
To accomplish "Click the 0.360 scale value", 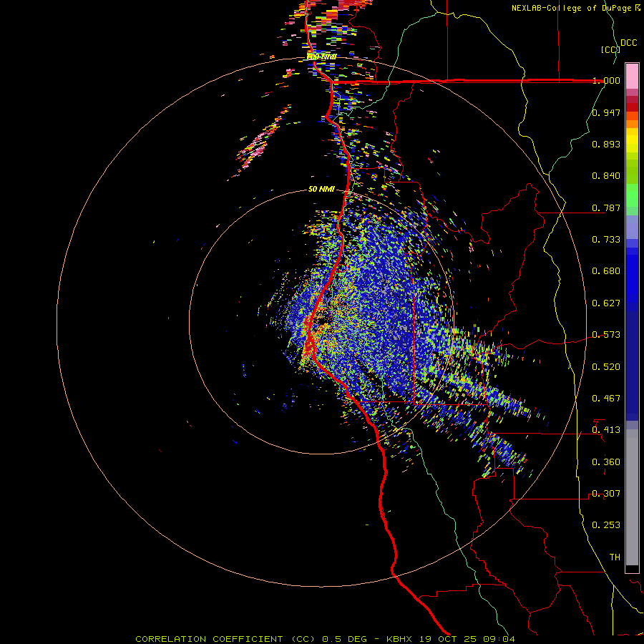I will [606, 462].
